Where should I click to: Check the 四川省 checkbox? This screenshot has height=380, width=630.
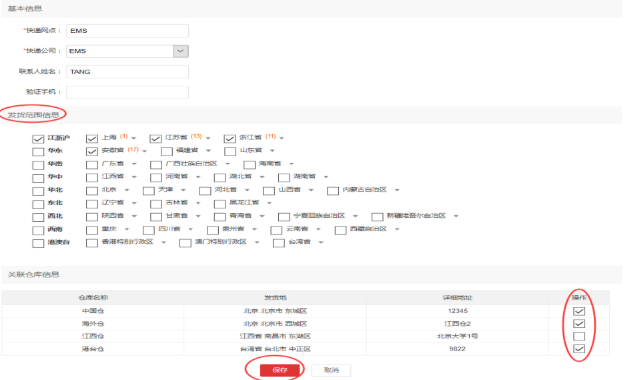pyautogui.click(x=149, y=230)
